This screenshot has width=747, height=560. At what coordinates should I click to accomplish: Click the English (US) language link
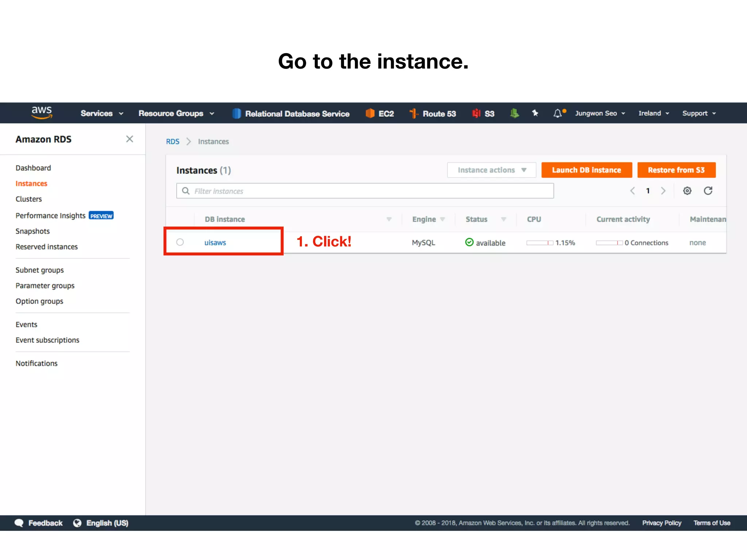tap(107, 523)
